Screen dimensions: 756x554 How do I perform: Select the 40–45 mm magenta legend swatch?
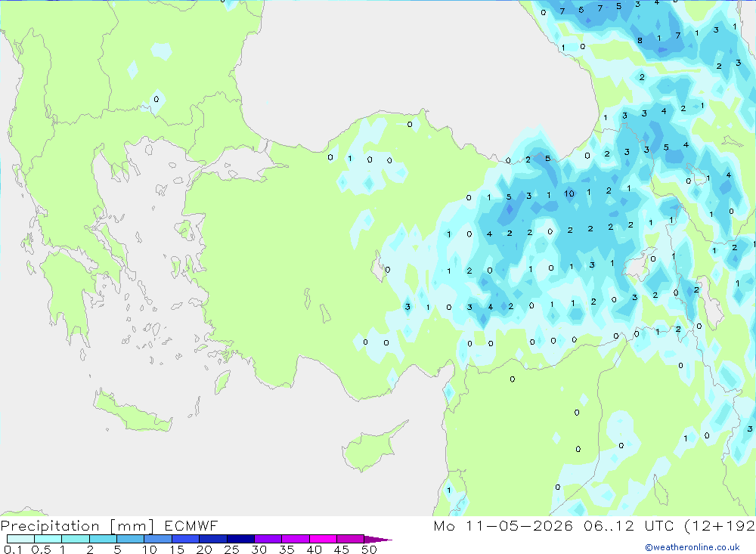(x=323, y=539)
